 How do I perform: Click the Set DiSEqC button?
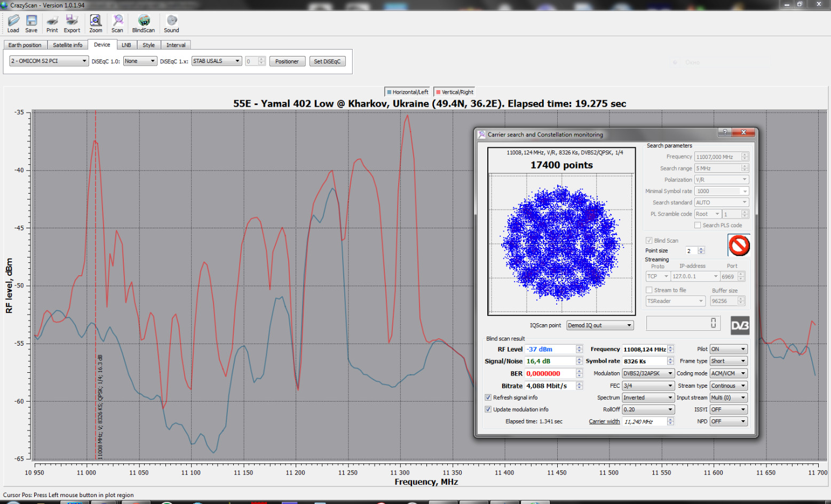coord(327,61)
